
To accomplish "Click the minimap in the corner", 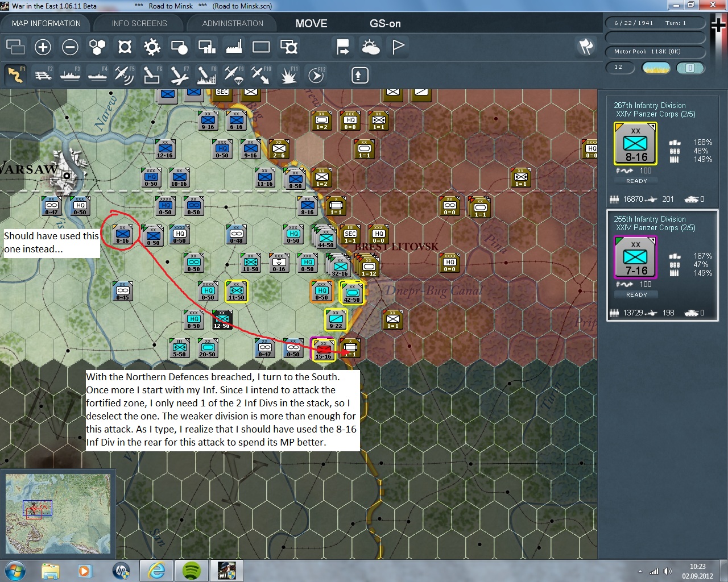I will pyautogui.click(x=58, y=514).
